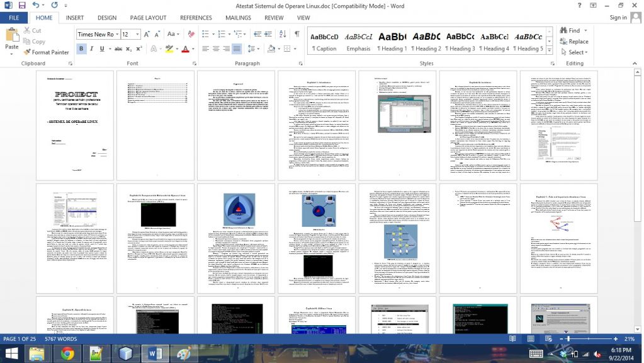Image resolution: width=644 pixels, height=363 pixels.
Task: Toggle Italic formatting
Action: tap(93, 49)
